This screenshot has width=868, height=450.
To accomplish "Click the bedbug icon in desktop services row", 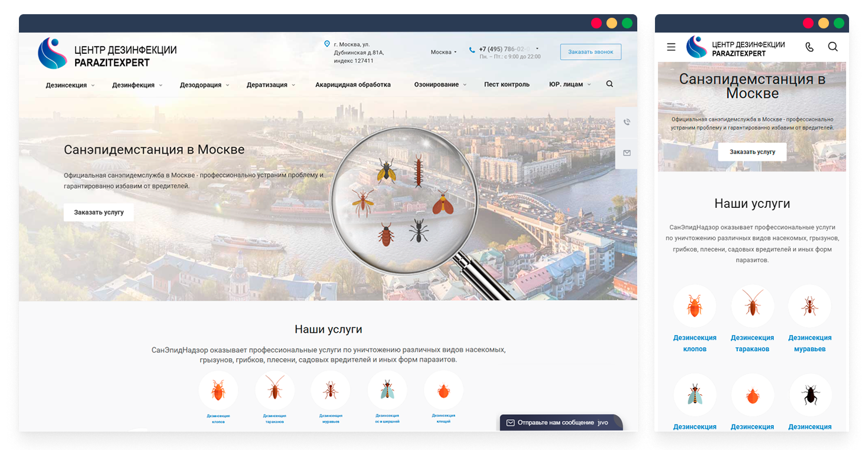I will pyautogui.click(x=218, y=390).
